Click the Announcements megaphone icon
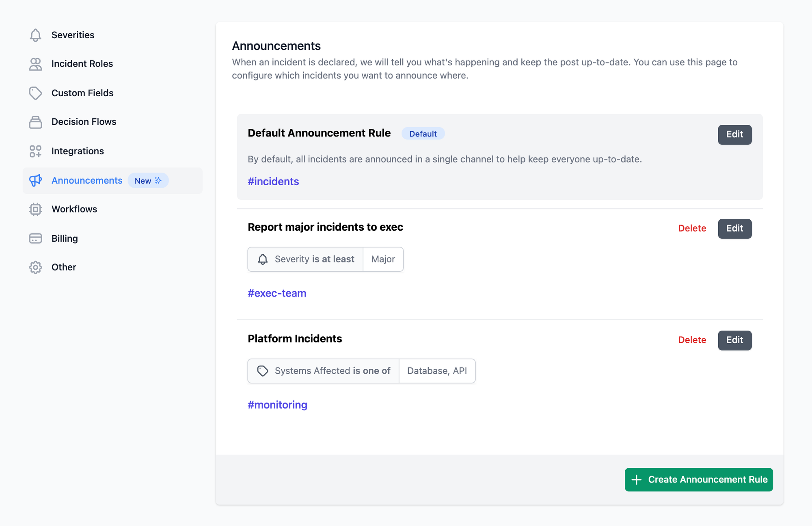The height and width of the screenshot is (526, 812). click(x=35, y=180)
